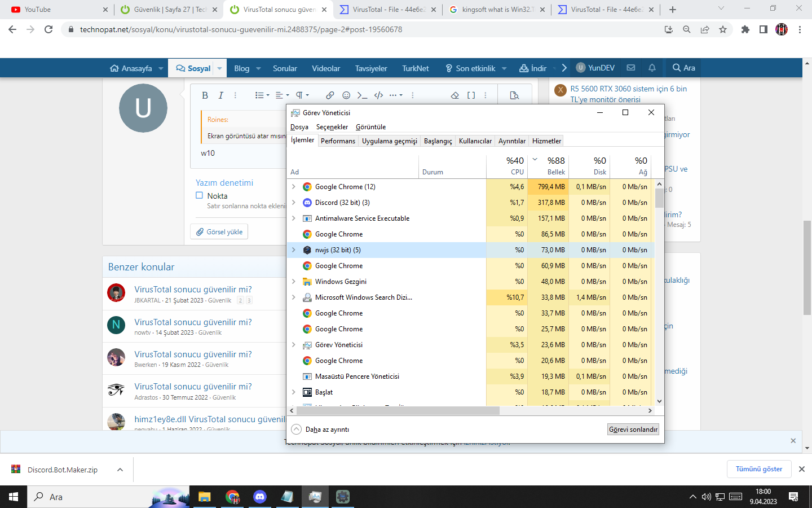Insert a code block from the editor toolbar
Image resolution: width=812 pixels, height=508 pixels.
[x=379, y=95]
